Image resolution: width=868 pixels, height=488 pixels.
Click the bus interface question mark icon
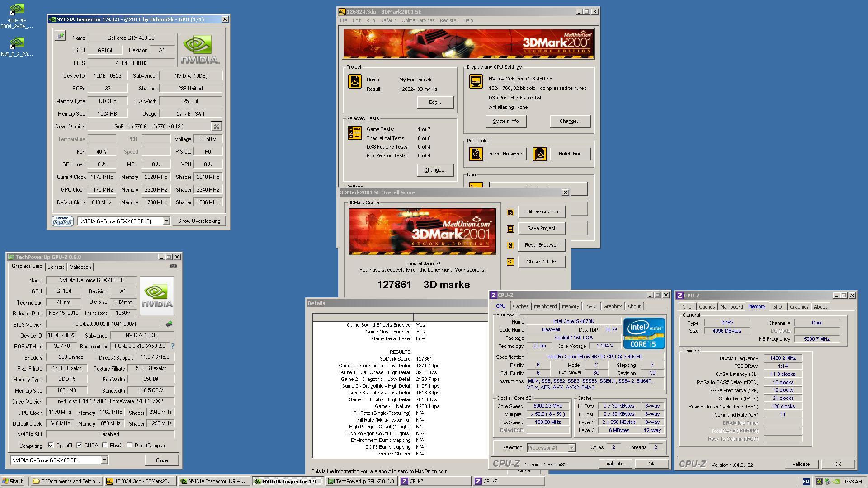[x=172, y=346]
